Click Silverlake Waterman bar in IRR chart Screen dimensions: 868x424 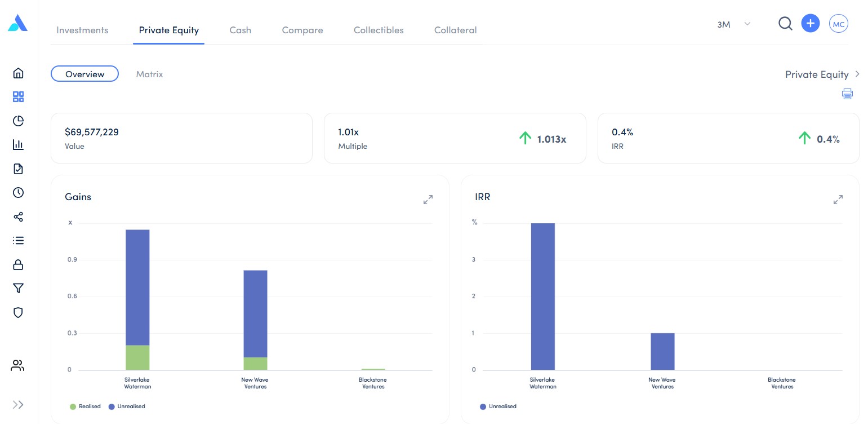tap(543, 296)
